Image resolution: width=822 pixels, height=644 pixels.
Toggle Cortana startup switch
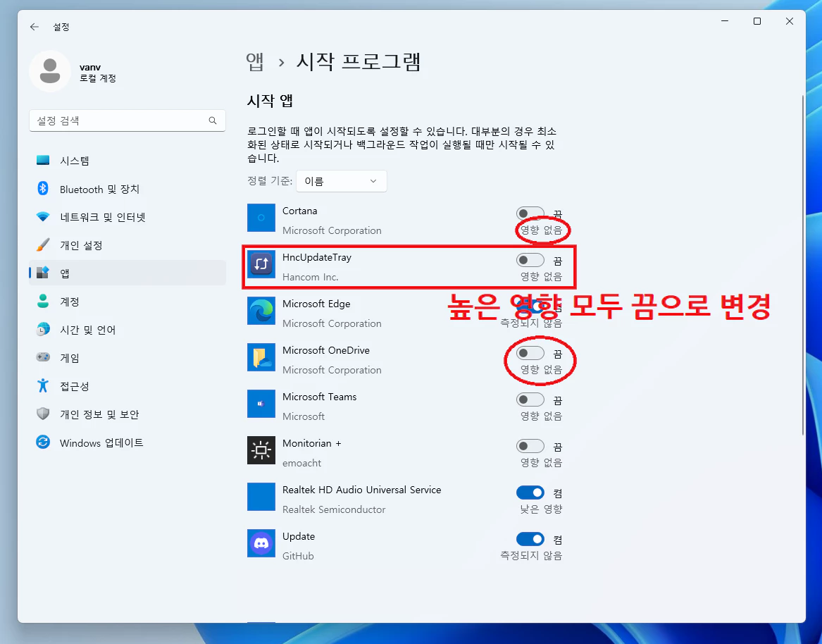click(530, 213)
